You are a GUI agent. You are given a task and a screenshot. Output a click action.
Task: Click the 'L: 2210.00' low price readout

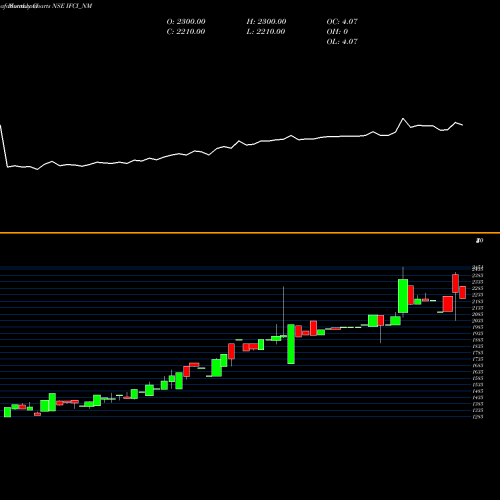pos(266,32)
